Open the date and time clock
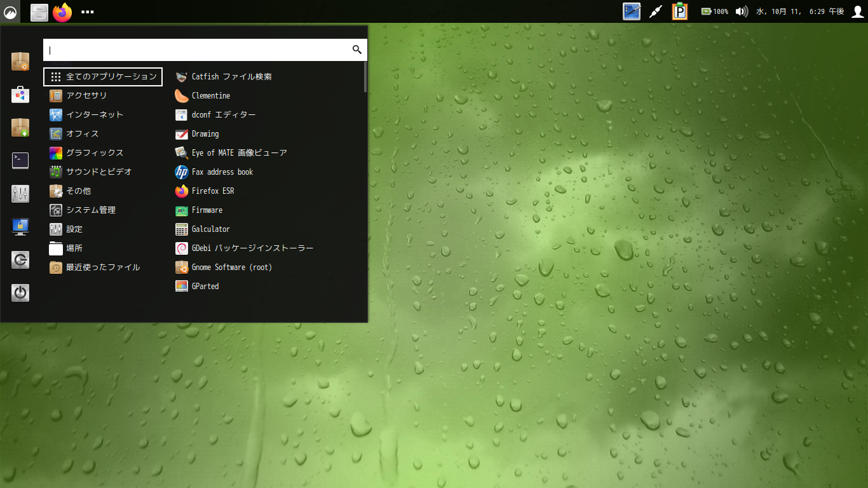The width and height of the screenshot is (868, 488). (x=799, y=11)
